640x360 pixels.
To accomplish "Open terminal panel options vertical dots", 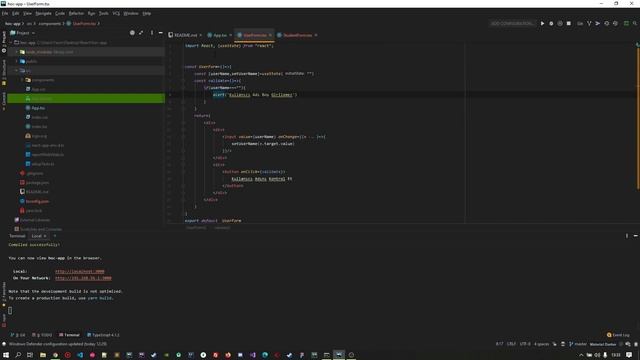I will pos(627,236).
